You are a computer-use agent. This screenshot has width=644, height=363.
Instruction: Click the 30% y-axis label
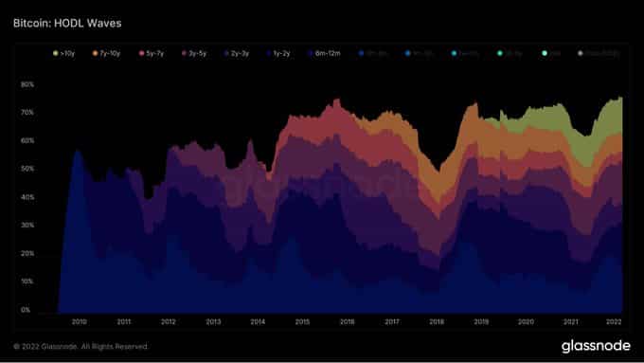click(27, 226)
